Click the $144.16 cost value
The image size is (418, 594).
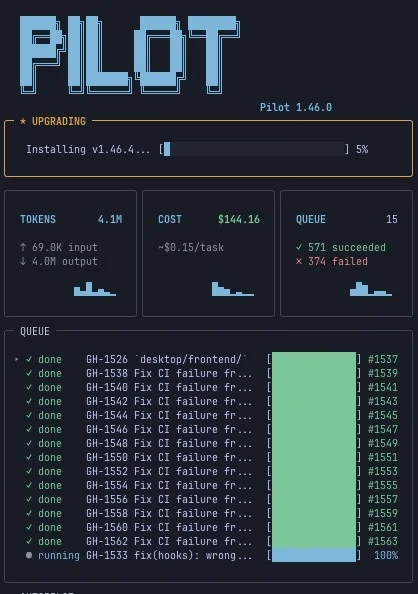(239, 219)
